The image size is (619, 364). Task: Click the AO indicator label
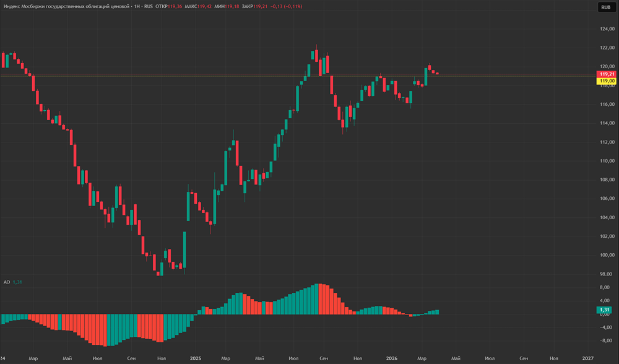point(6,282)
